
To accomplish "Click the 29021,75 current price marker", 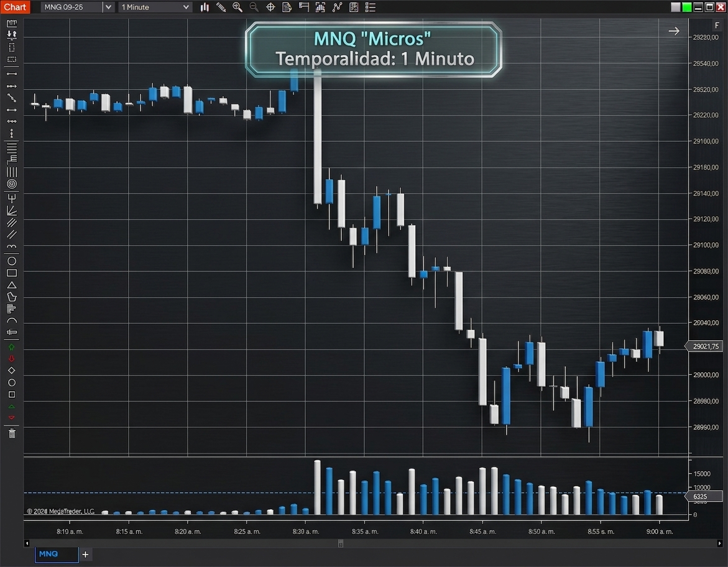I will (x=704, y=346).
